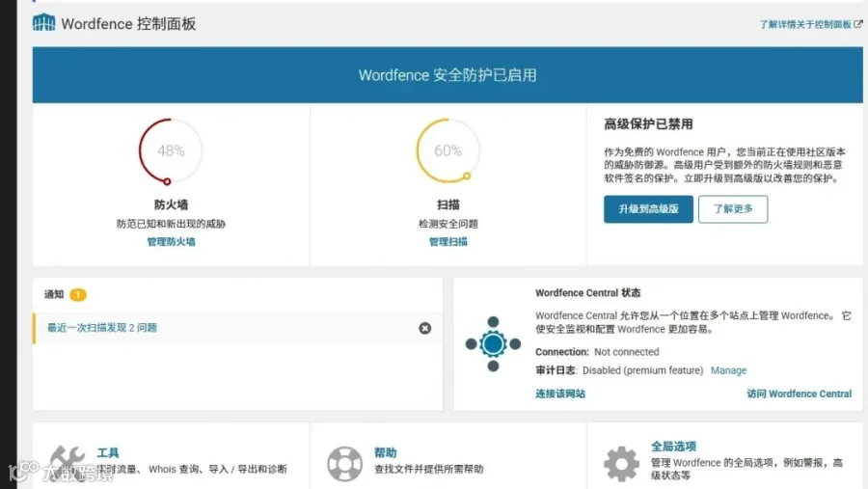Image resolution: width=868 pixels, height=489 pixels.
Task: Open 访问 Wordfence Central link
Action: [799, 394]
